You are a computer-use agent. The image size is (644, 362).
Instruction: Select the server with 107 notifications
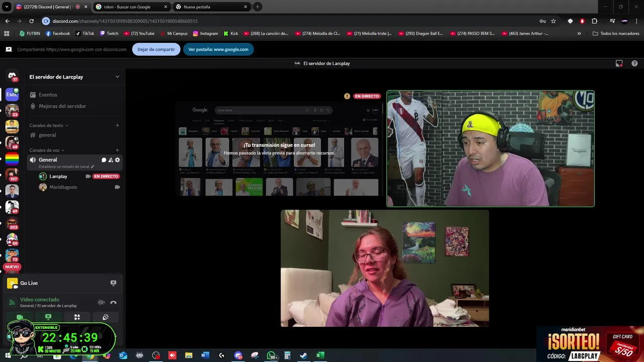click(12, 175)
